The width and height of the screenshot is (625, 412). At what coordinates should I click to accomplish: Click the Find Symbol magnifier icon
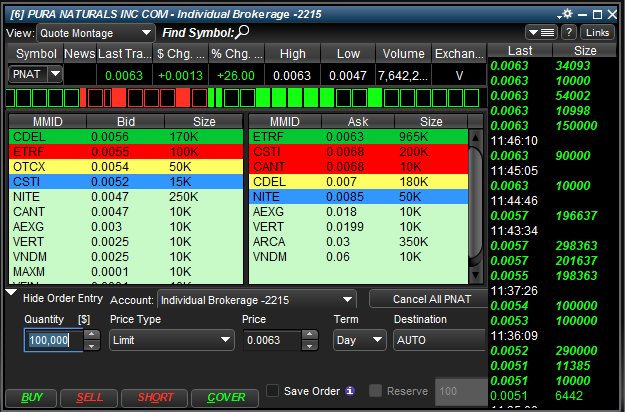click(242, 32)
